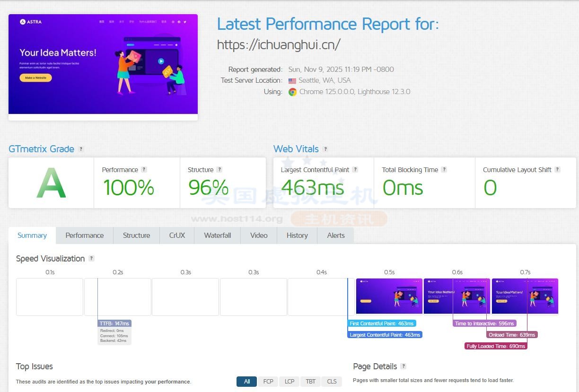
Task: Click Largest Contentful Paint help icon
Action: pos(355,170)
